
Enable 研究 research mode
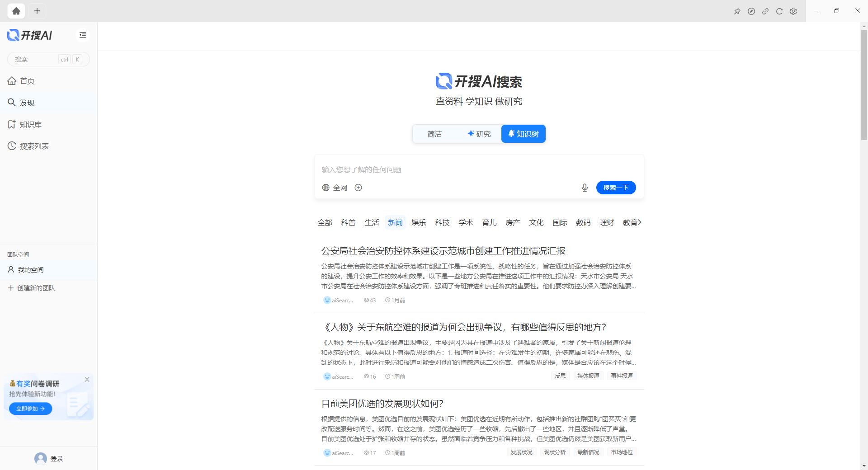tap(480, 134)
